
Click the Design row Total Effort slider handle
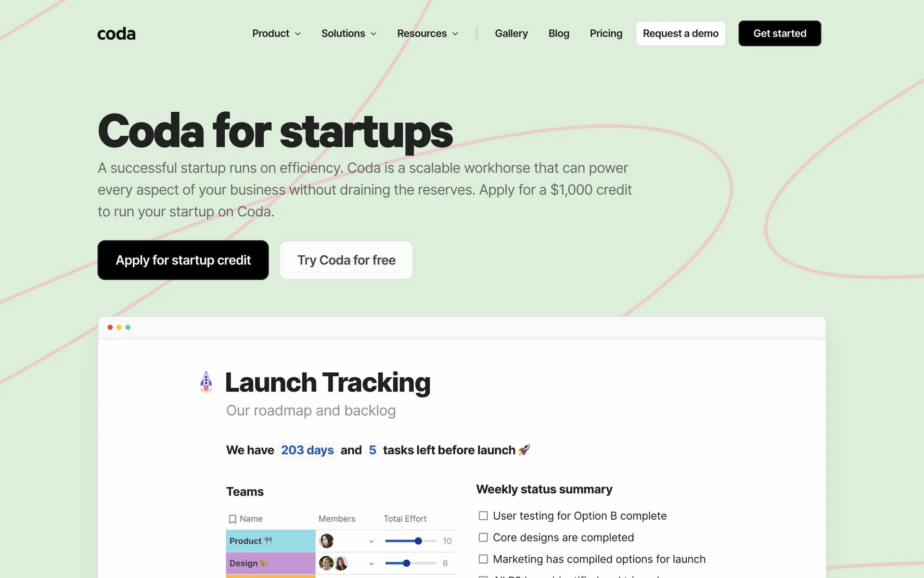pyautogui.click(x=407, y=563)
